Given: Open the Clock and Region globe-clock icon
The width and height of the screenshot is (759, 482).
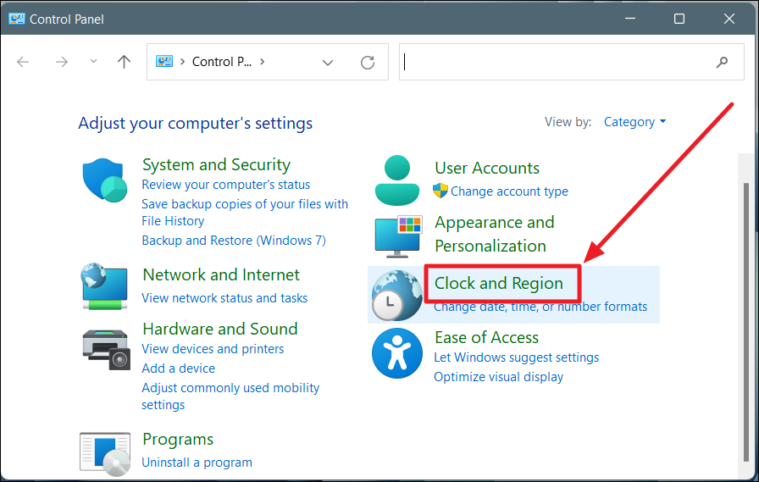Looking at the screenshot, I should (397, 295).
